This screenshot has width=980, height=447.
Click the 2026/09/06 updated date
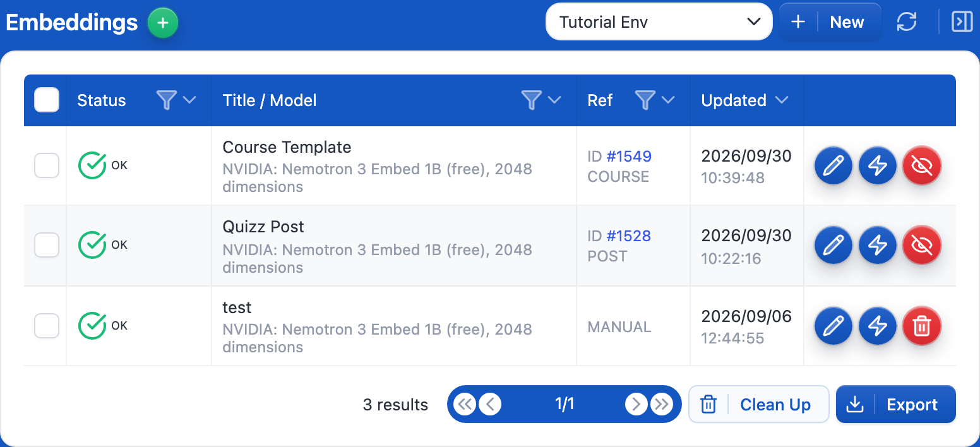point(746,316)
